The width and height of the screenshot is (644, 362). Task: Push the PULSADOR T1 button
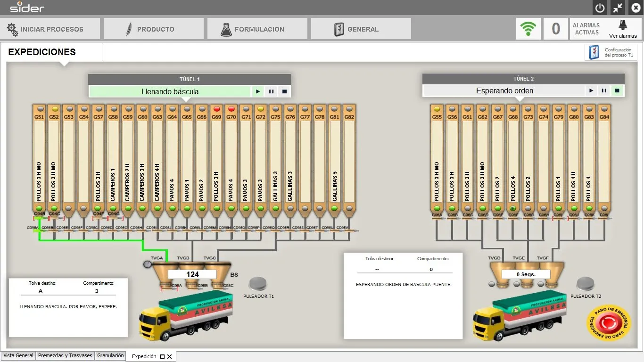(x=258, y=283)
